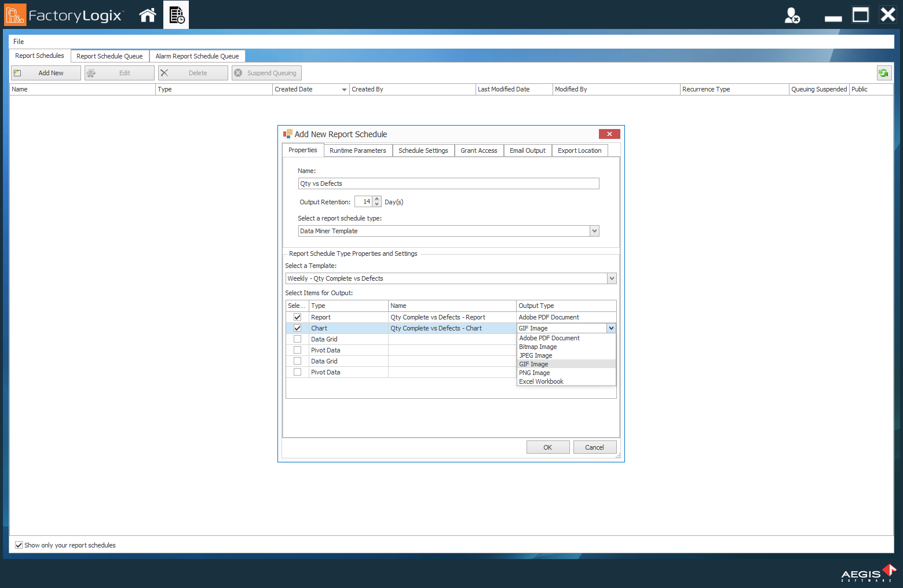
Task: Click the Modified By column header
Action: pos(616,89)
